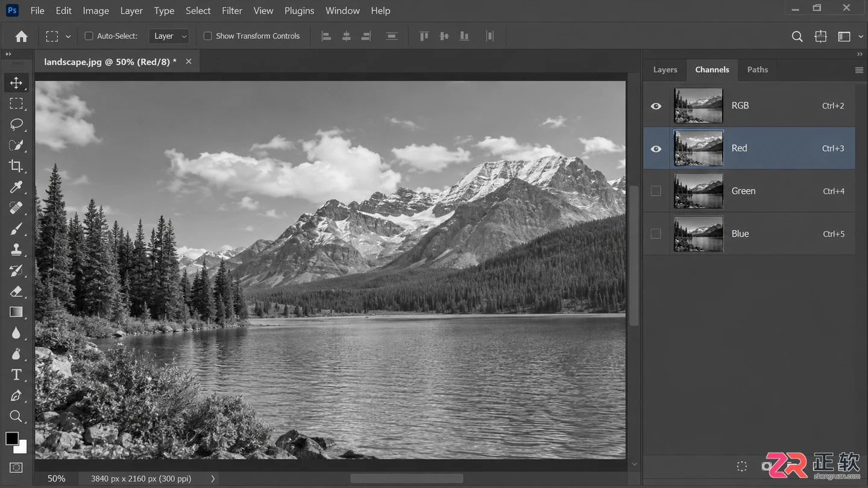Open the Image menu

coord(96,11)
